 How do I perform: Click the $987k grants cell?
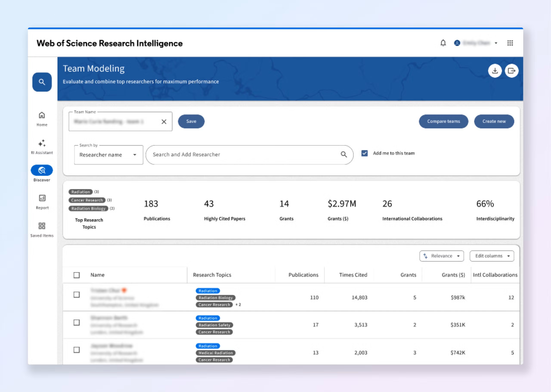tap(458, 298)
